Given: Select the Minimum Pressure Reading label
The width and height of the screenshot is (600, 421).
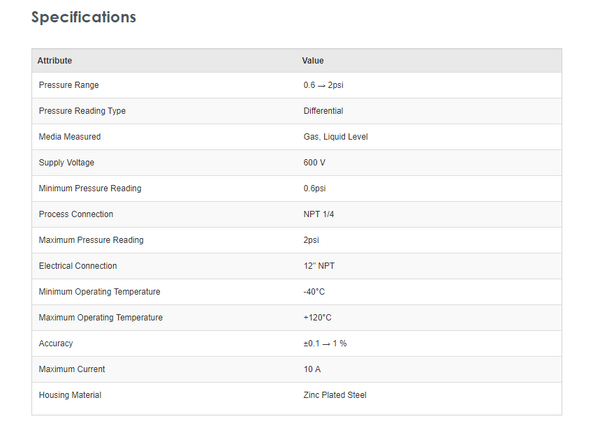Looking at the screenshot, I should [x=90, y=188].
